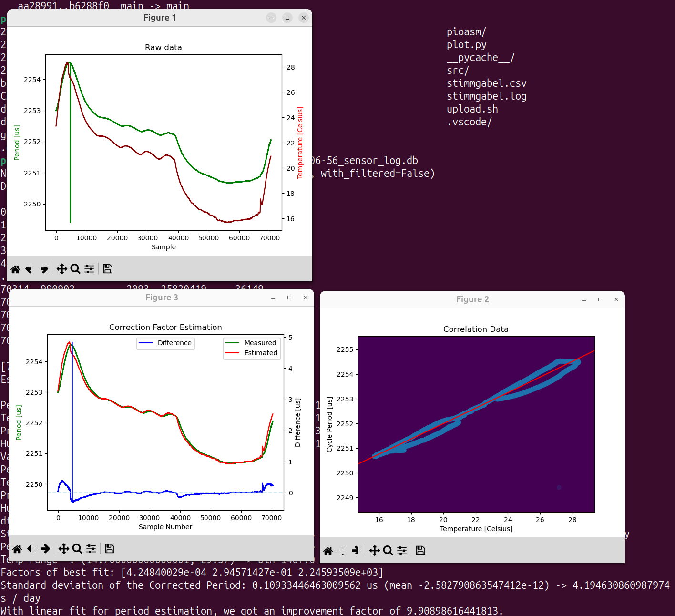Toggle zoom-to-rectangle in Figure 2 toolbar

tap(388, 551)
